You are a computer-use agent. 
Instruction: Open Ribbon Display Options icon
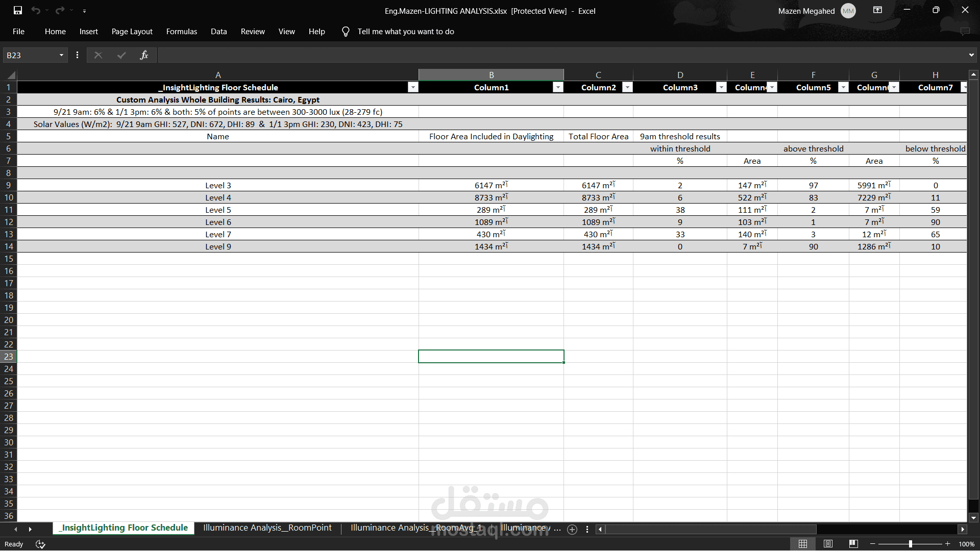point(877,10)
